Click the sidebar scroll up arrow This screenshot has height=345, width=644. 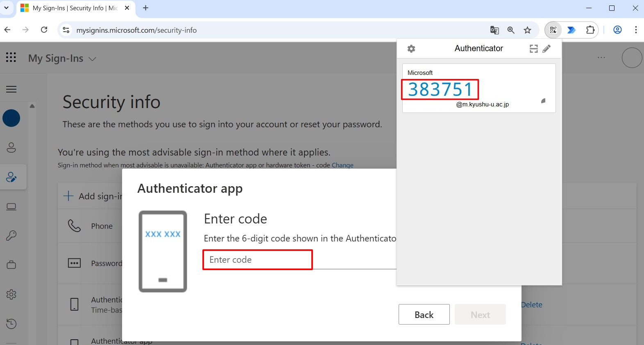click(x=32, y=106)
